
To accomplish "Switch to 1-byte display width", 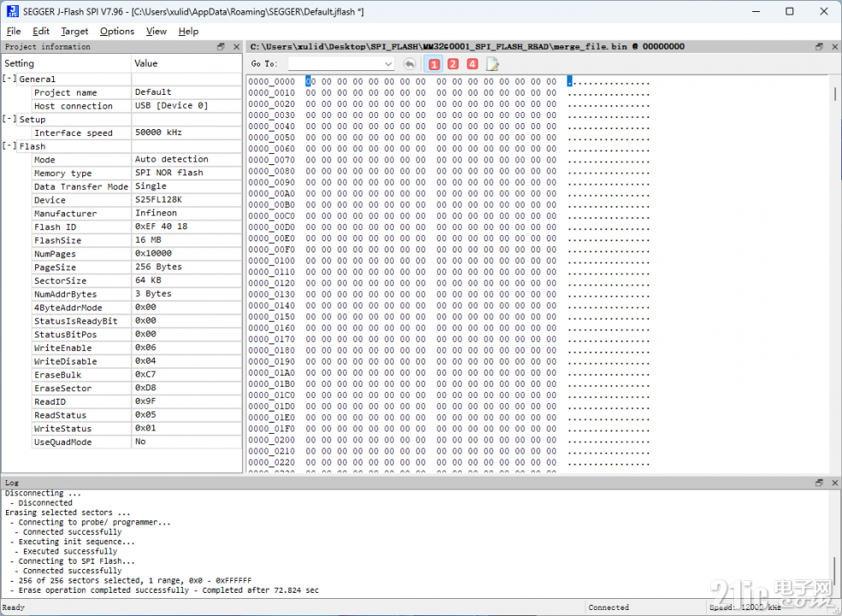I will pyautogui.click(x=434, y=64).
